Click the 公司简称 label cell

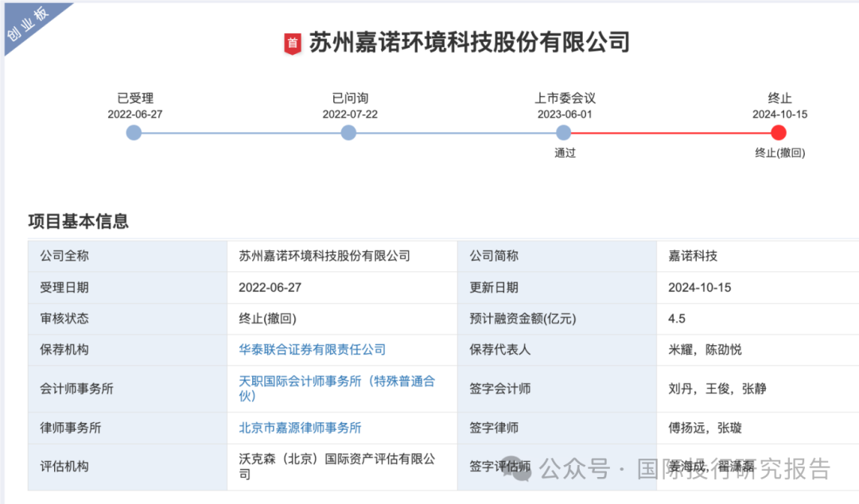557,256
